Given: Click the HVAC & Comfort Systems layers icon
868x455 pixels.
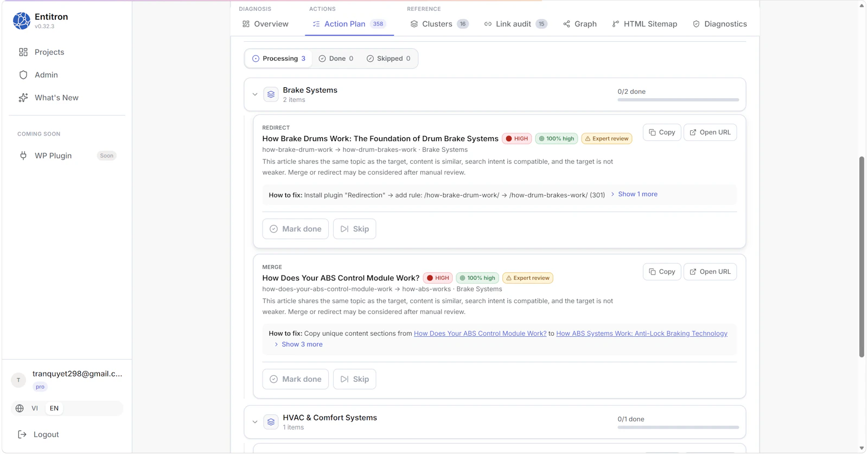Looking at the screenshot, I should [x=271, y=422].
